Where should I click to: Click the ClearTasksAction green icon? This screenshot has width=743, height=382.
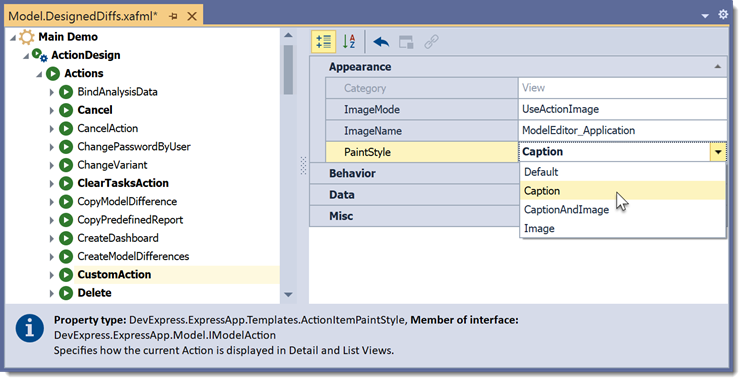[66, 183]
